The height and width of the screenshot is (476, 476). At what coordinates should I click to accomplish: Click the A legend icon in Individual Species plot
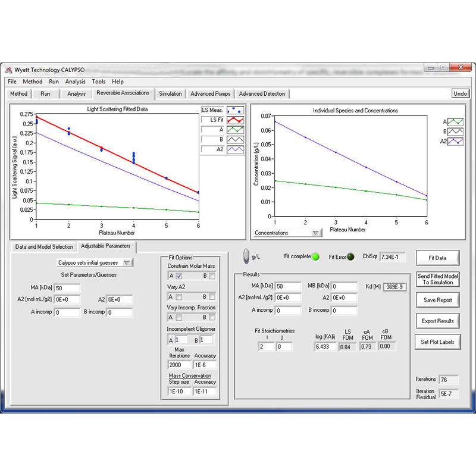click(455, 122)
